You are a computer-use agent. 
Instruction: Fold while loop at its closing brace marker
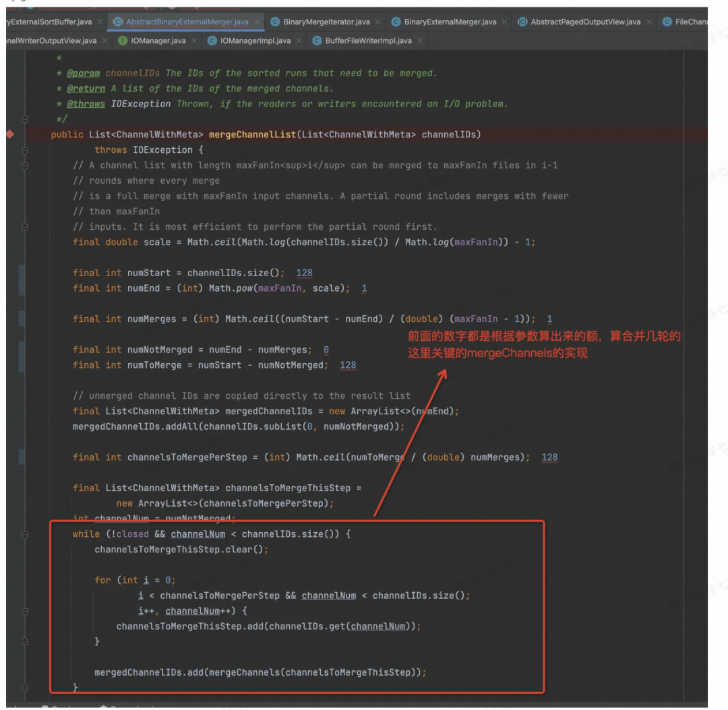coord(25,688)
